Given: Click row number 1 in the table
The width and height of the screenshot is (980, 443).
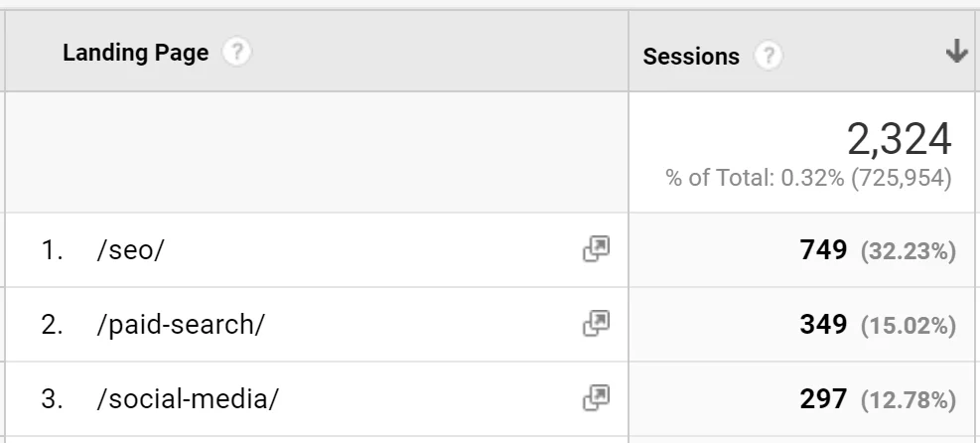Looking at the screenshot, I should click(51, 251).
